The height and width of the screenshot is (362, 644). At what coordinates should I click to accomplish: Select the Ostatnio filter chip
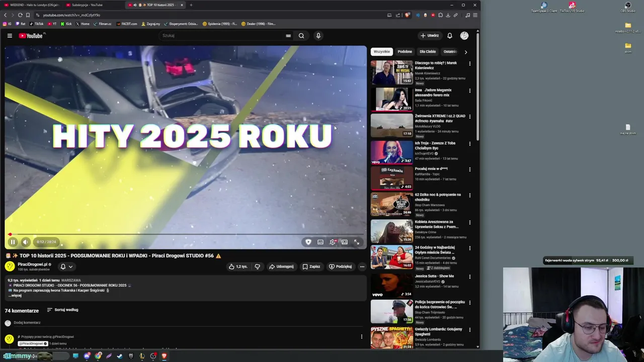click(450, 51)
